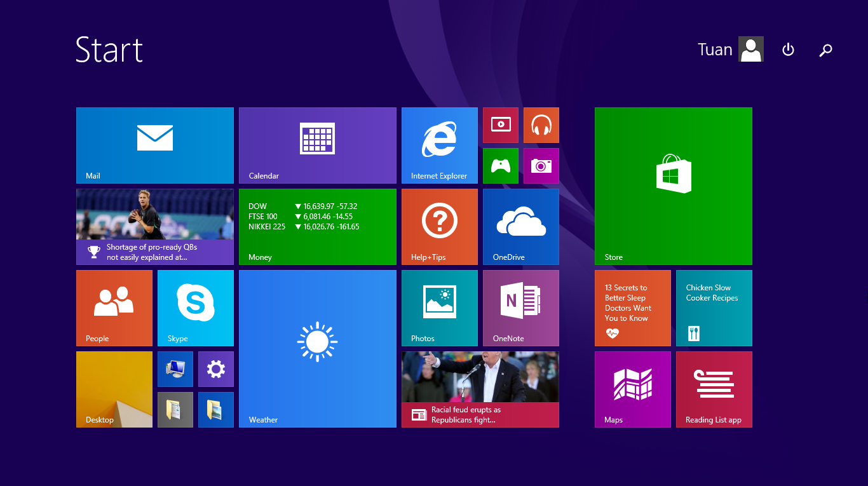Image resolution: width=868 pixels, height=486 pixels.
Task: Click the News newspaper icon
Action: [419, 415]
